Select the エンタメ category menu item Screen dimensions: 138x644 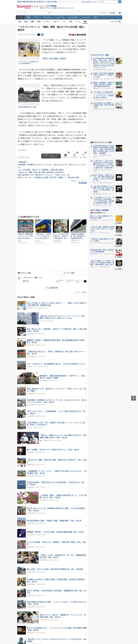click(47, 21)
